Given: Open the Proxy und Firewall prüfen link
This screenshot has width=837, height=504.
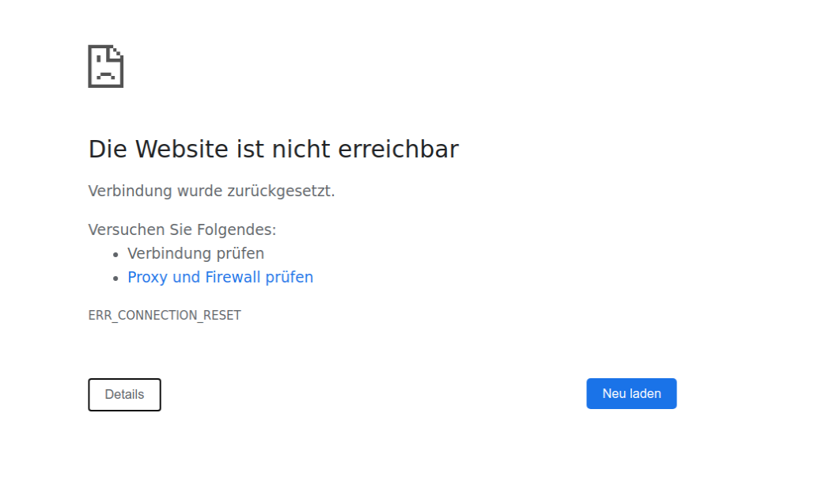Looking at the screenshot, I should pos(220,278).
